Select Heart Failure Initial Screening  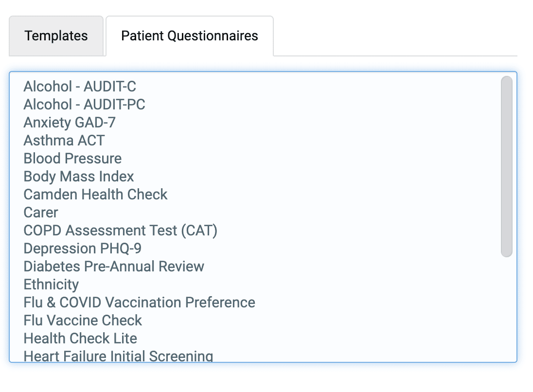coord(118,356)
